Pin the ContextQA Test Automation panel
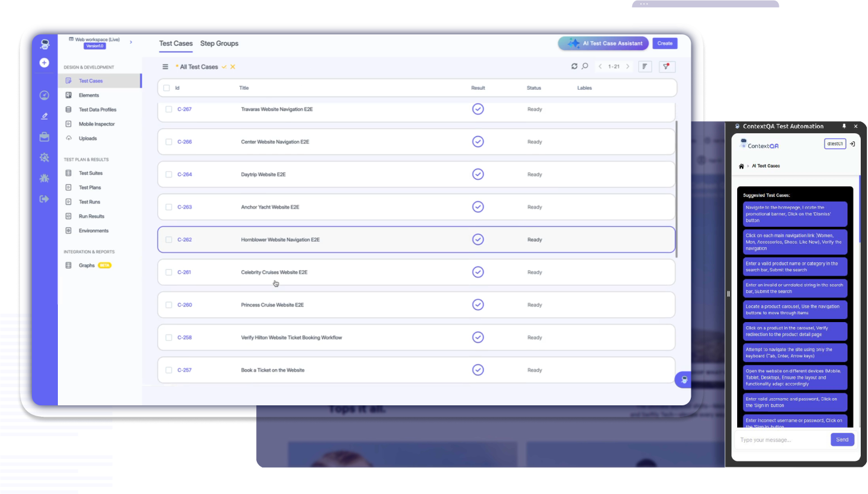 [x=844, y=126]
